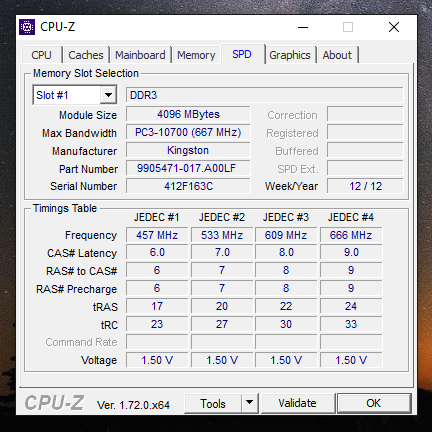The width and height of the screenshot is (432, 432).
Task: Select the Mainboard tab
Action: point(140,55)
